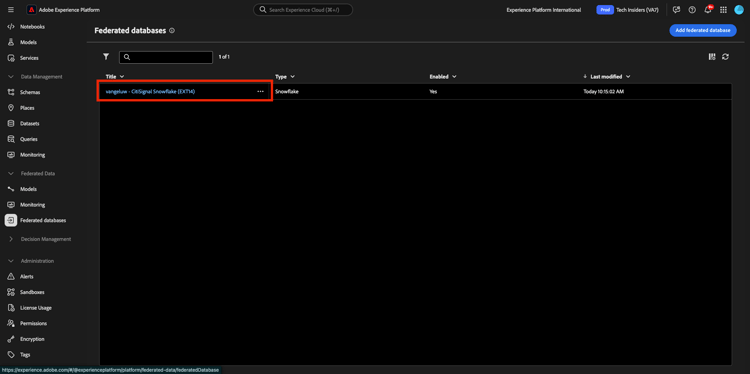Viewport: 750px width, 374px height.
Task: Click the feedback icon in header
Action: [676, 10]
